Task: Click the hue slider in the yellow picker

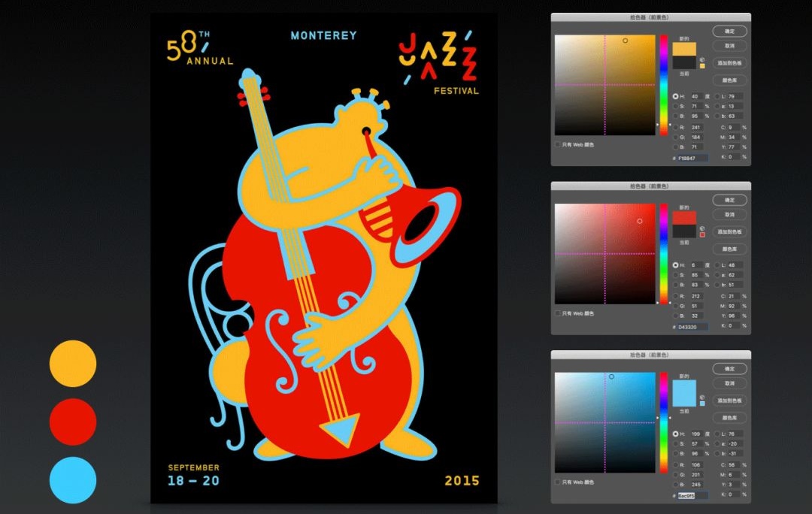Action: coord(664,86)
